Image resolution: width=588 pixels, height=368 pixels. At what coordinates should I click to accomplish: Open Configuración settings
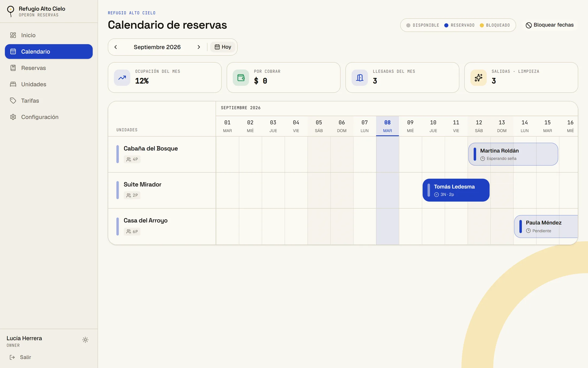49,117
